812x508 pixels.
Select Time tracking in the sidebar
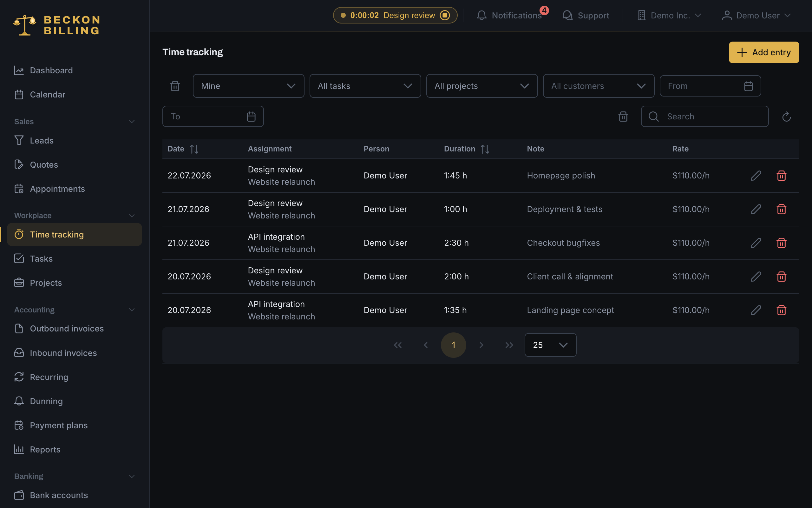(x=75, y=235)
